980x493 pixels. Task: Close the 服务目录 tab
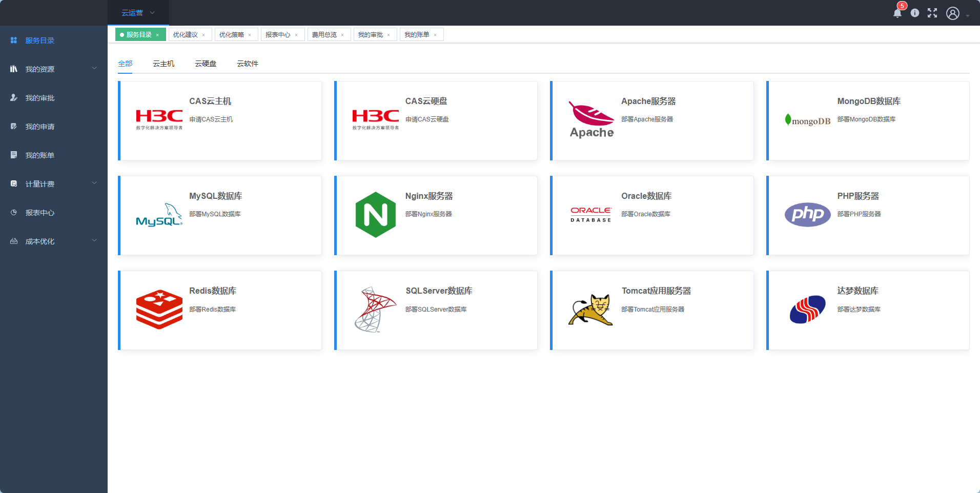pyautogui.click(x=157, y=35)
